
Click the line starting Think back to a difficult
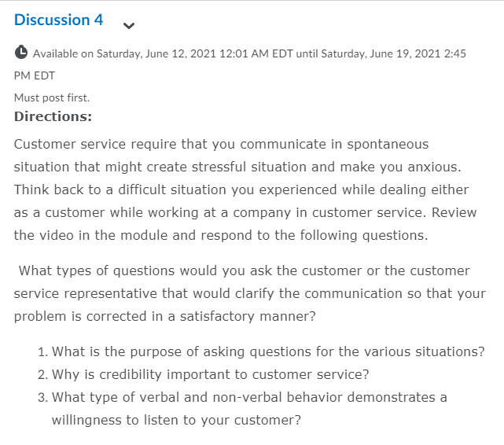pos(241,190)
